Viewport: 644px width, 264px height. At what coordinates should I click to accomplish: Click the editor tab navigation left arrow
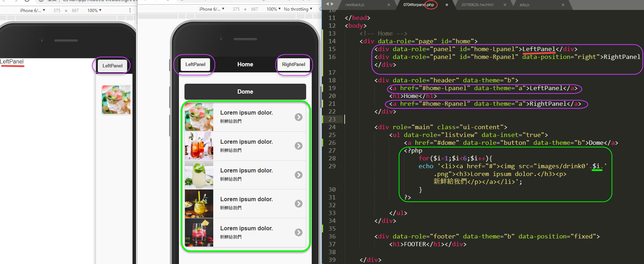pos(328,4)
